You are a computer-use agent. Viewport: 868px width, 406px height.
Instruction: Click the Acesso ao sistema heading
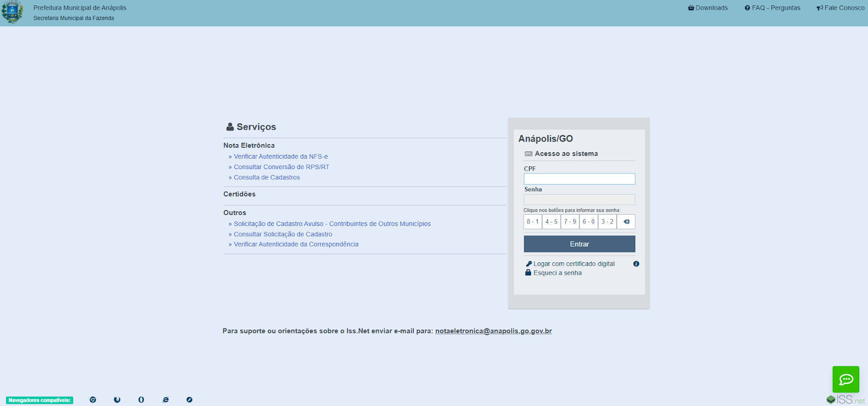coord(566,154)
